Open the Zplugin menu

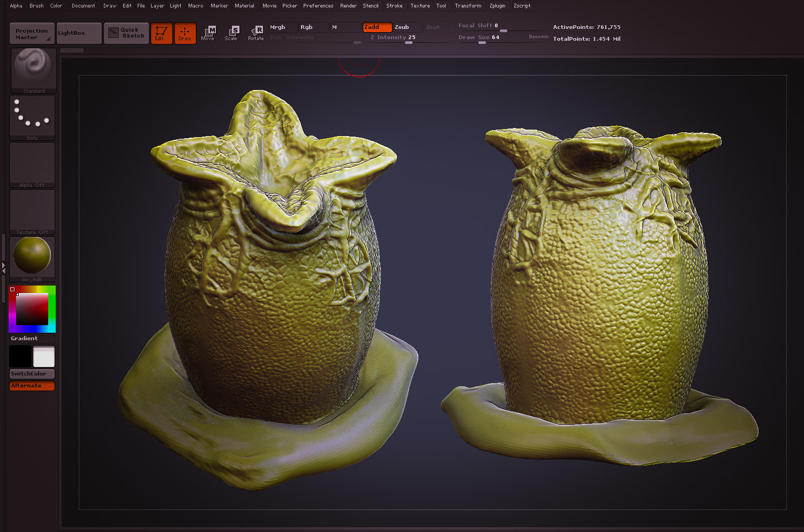497,6
